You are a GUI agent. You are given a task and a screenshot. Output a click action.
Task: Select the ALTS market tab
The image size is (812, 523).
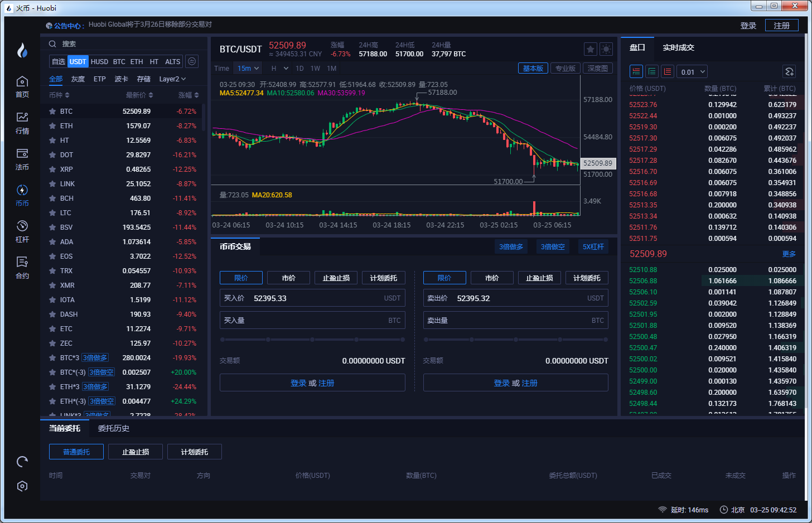pos(173,62)
